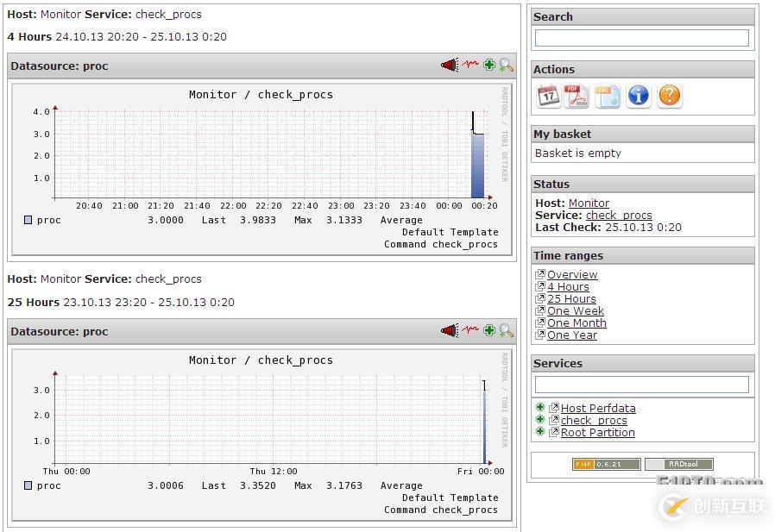Click the magnifier zoom icon in second proc datasource
Screen dimensions: 775x532
(x=506, y=330)
